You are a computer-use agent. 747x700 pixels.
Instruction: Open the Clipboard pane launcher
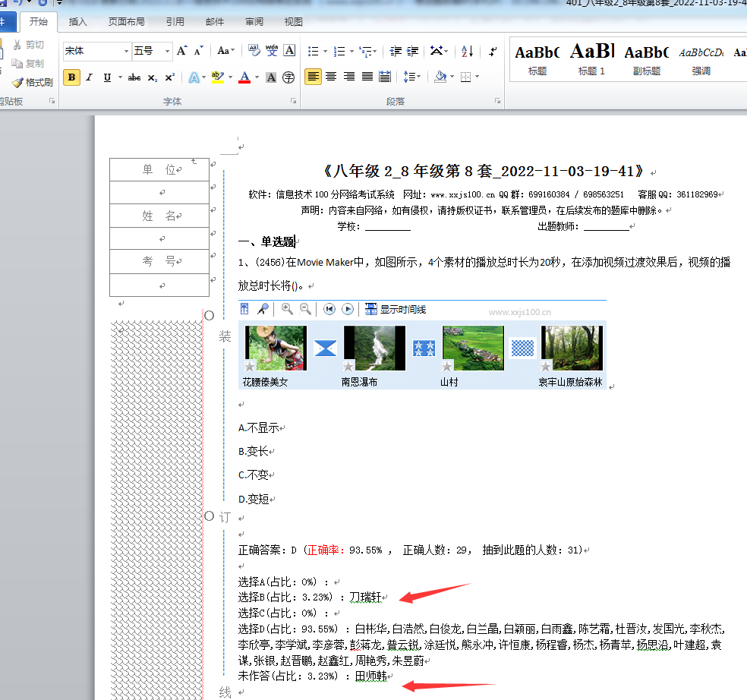[52, 101]
